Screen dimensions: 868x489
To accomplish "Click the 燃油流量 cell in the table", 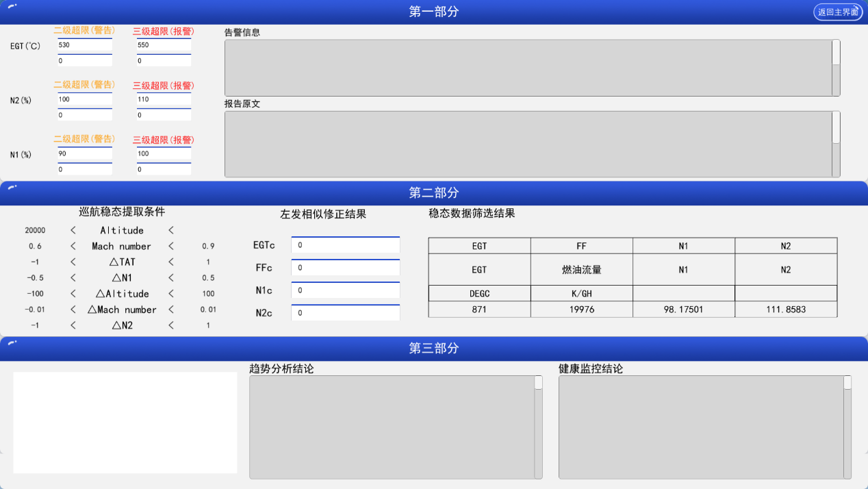I will point(581,270).
